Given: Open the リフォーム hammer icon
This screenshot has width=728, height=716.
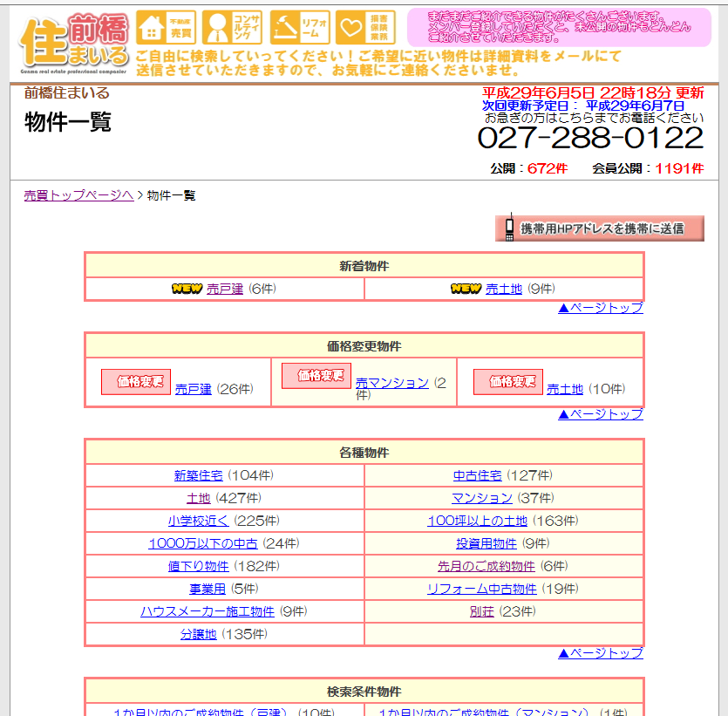Looking at the screenshot, I should (299, 28).
